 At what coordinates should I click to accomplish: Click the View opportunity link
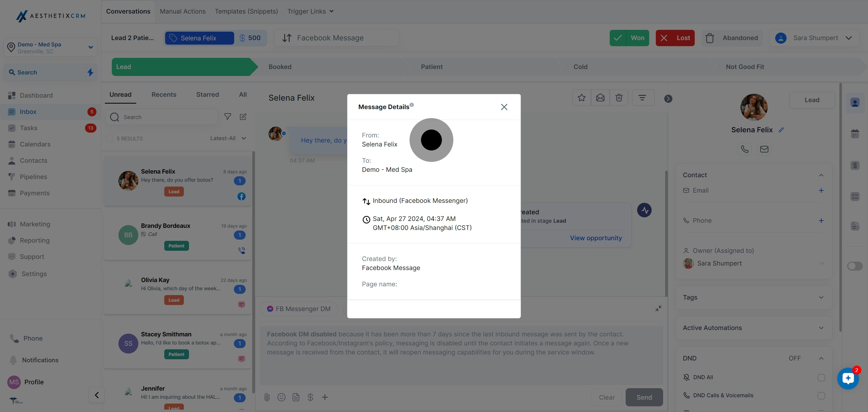tap(596, 238)
